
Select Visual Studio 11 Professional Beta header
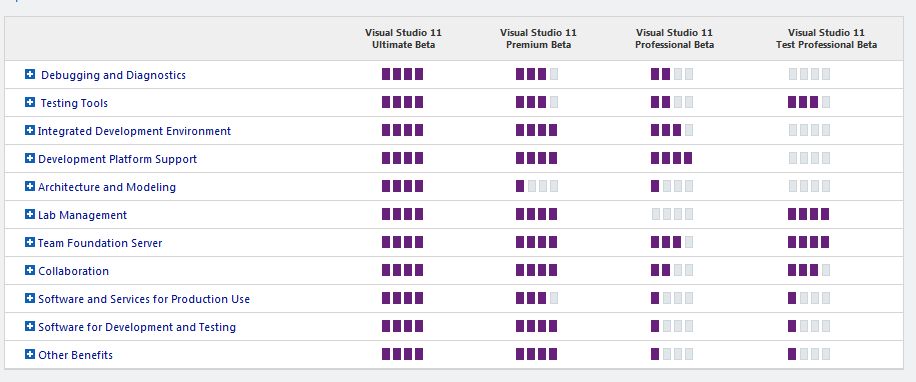674,39
